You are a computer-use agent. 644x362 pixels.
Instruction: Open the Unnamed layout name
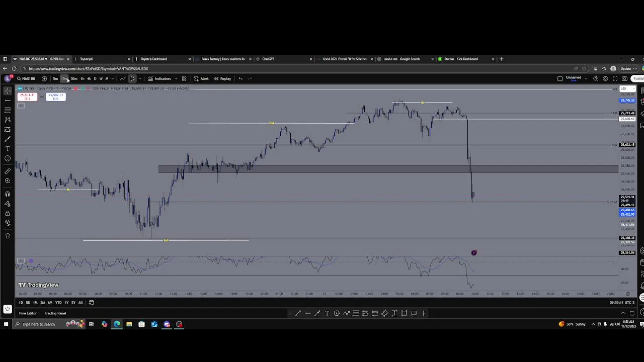[x=574, y=78]
